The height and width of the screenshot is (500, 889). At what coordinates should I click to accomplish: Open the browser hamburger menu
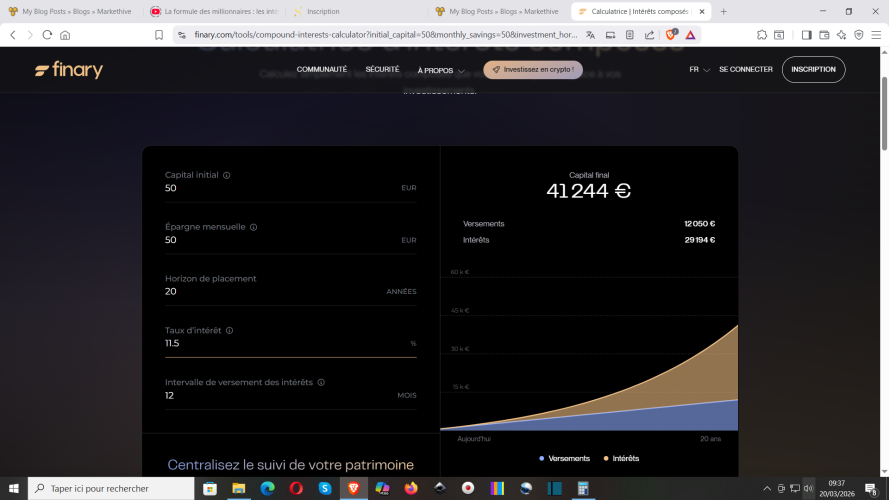click(x=875, y=34)
